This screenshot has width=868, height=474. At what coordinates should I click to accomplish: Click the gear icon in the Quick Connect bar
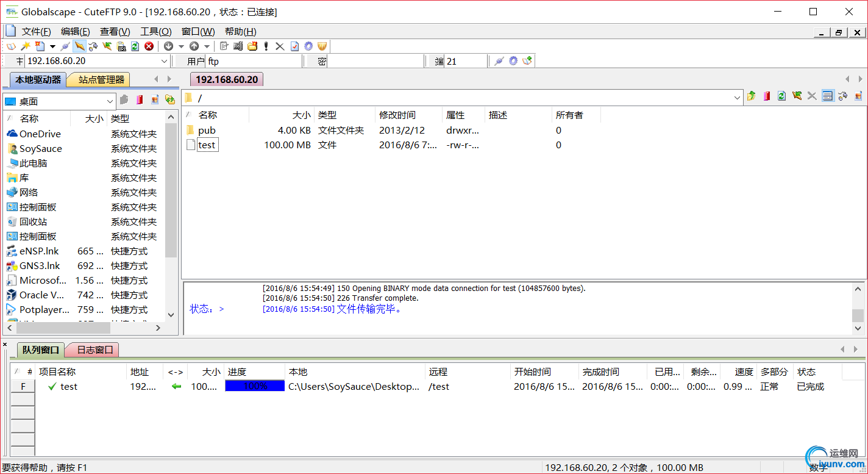coord(513,61)
